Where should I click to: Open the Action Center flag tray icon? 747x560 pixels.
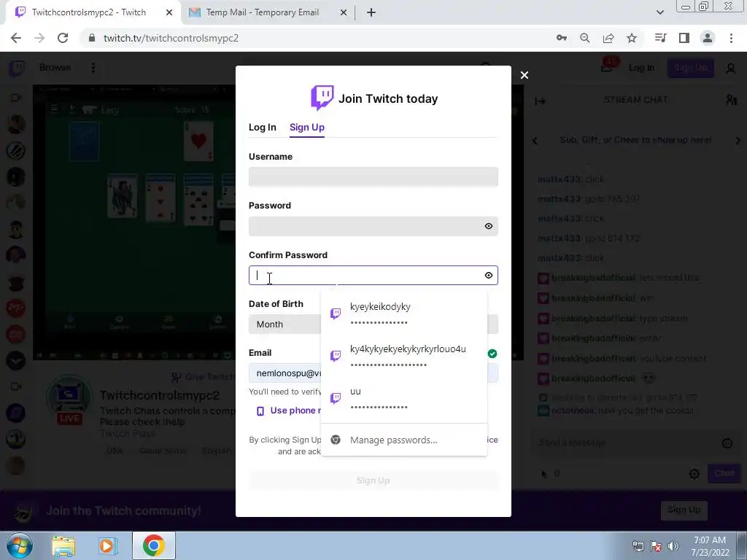click(656, 546)
